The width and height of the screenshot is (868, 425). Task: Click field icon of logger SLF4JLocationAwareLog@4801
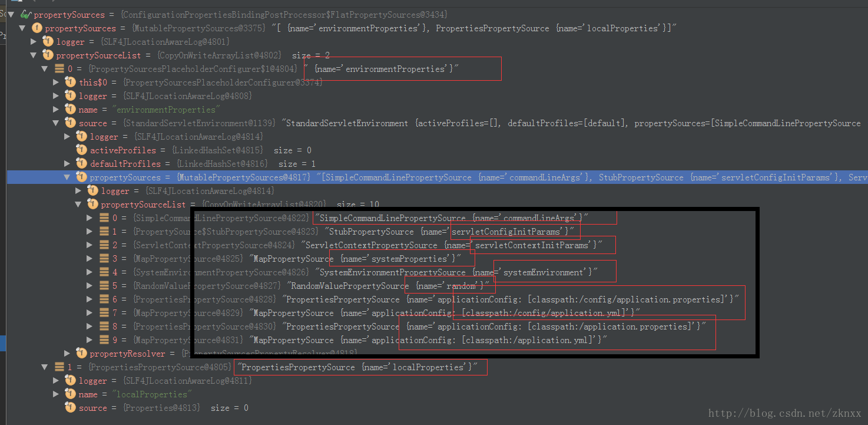[x=48, y=41]
